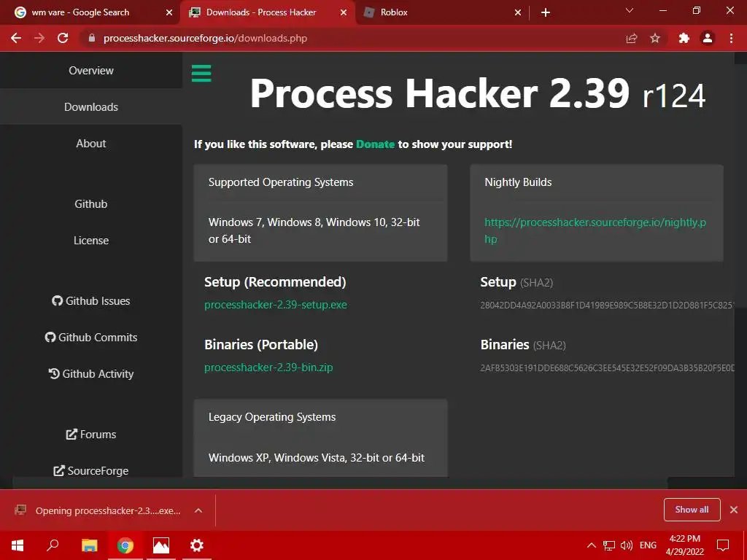Open taskbar search magnifier
The image size is (747, 560).
(x=53, y=545)
